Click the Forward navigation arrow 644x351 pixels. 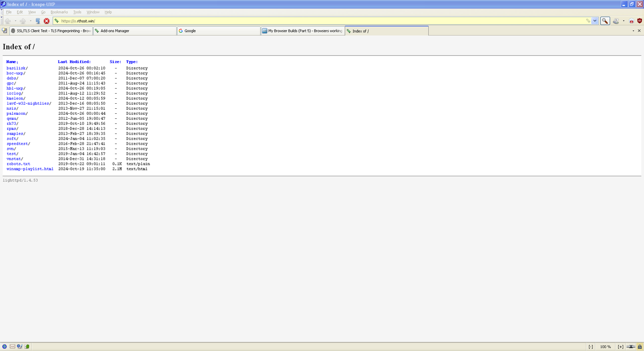click(23, 21)
